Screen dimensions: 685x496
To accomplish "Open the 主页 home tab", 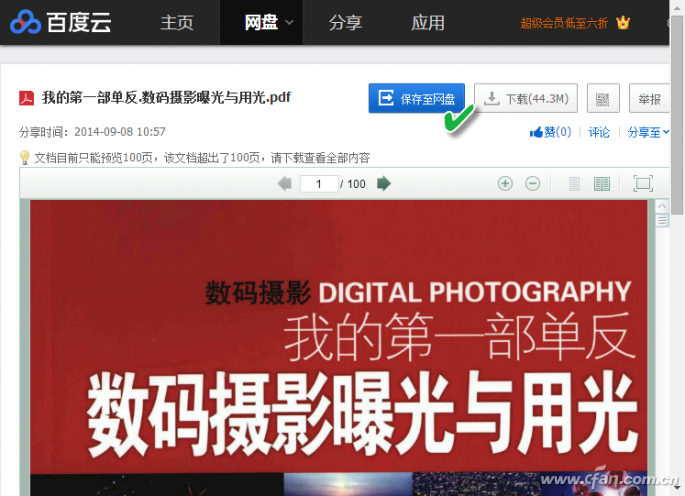I will 177,23.
